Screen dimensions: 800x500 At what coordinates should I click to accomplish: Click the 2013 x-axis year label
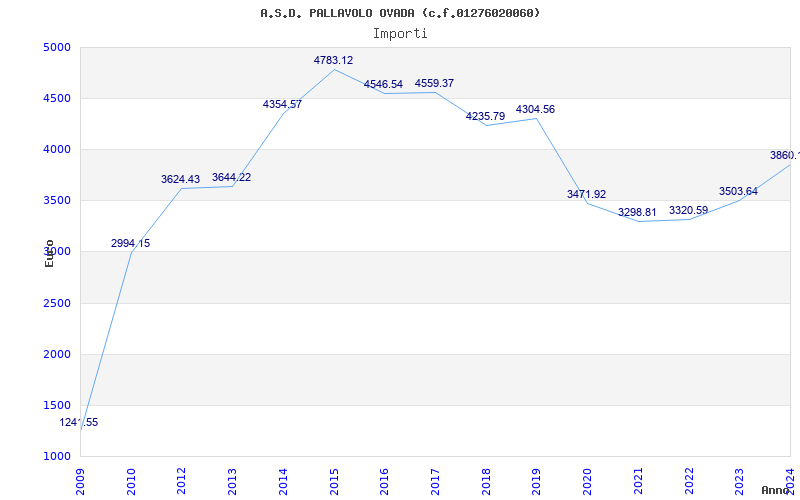click(x=233, y=482)
